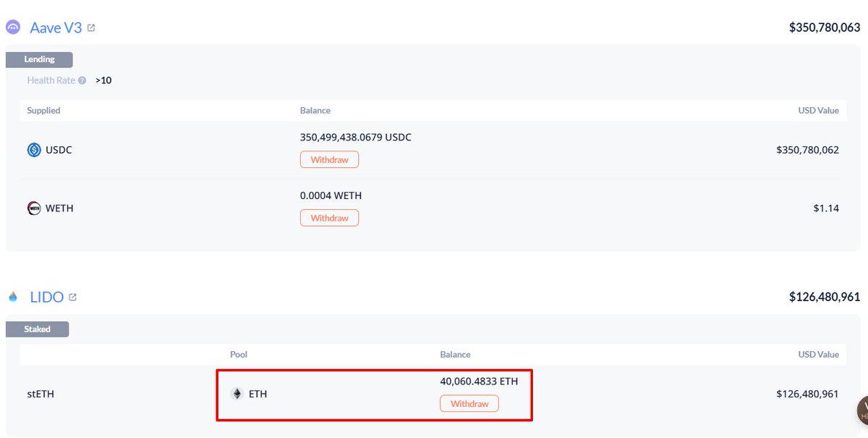Click the chat widget icon at the bottom right
Screen dimensions: 868x438
(x=863, y=410)
